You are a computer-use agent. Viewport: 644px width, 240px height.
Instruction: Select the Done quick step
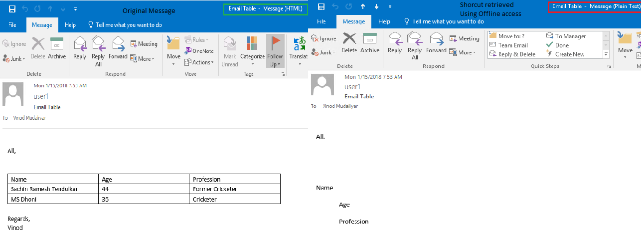558,45
